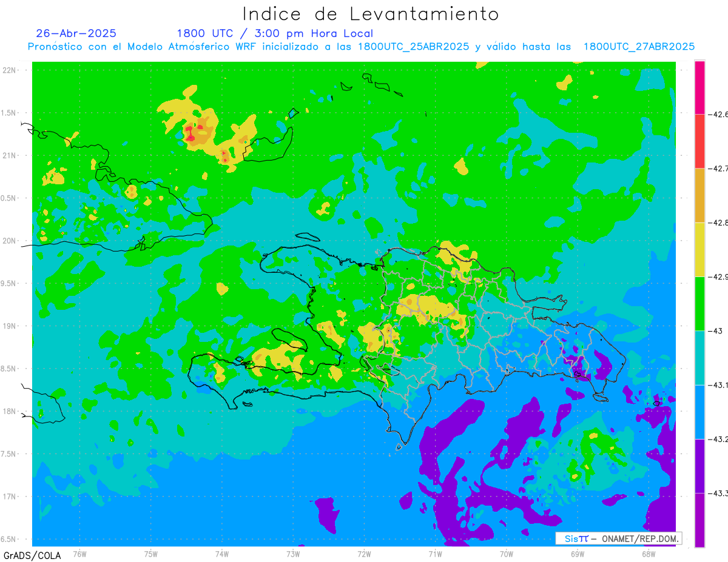Click the 'Indice de Levantamiento' map title
This screenshot has height=562, width=728.
[x=371, y=13]
